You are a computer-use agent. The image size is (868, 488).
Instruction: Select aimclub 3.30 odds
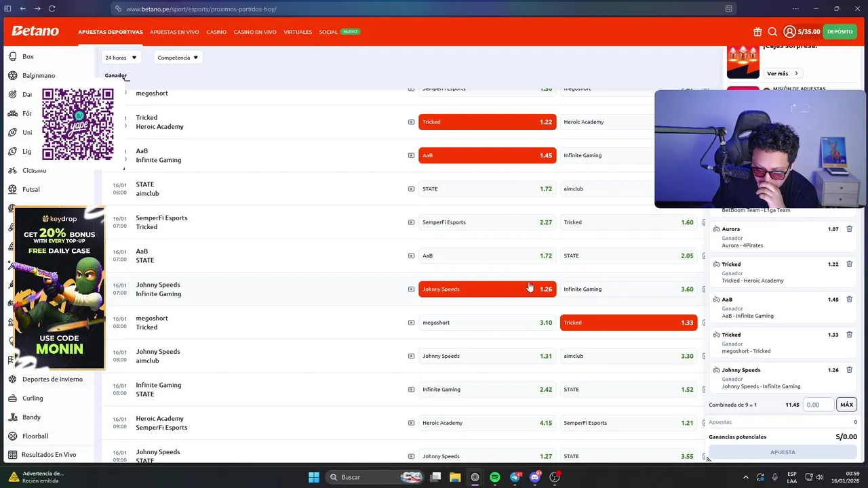point(628,356)
